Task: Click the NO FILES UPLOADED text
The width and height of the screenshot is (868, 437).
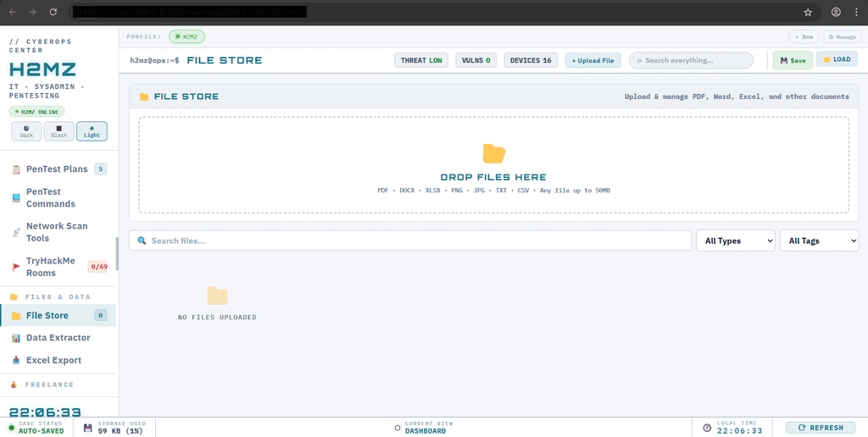Action: tap(217, 318)
